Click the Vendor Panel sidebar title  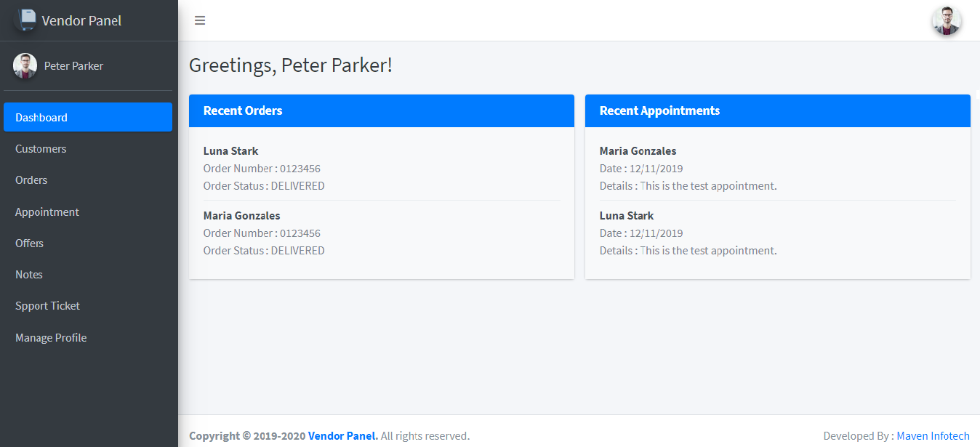tap(81, 20)
